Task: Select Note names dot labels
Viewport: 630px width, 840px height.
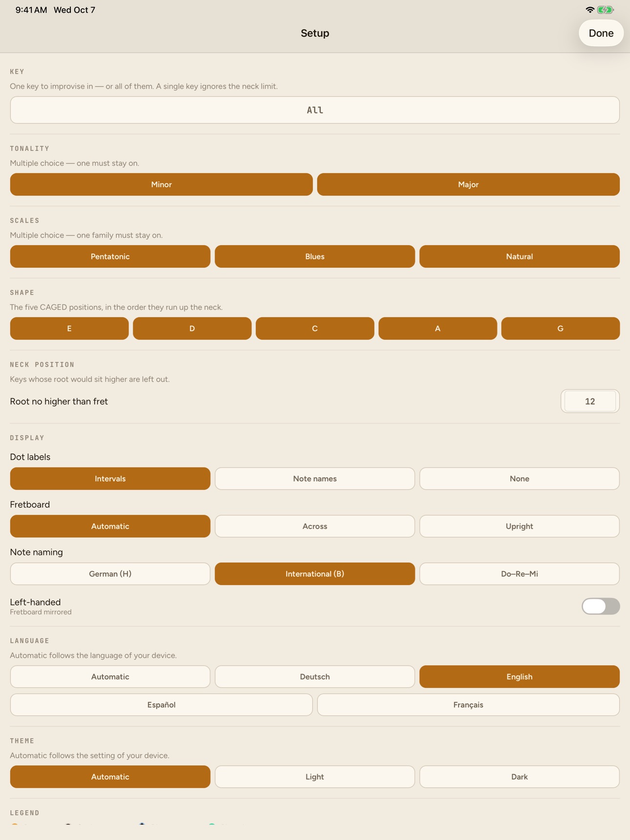Action: (315, 479)
